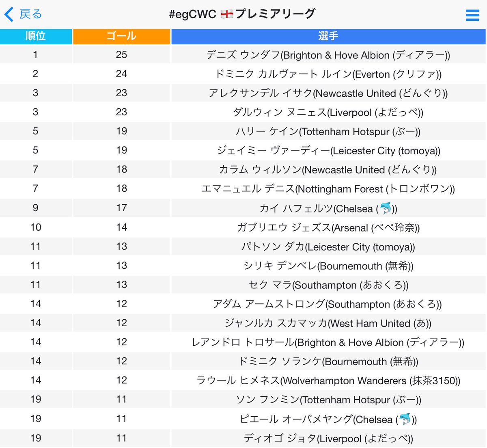Sort by 順位 column header
This screenshot has width=487, height=448.
click(x=36, y=36)
